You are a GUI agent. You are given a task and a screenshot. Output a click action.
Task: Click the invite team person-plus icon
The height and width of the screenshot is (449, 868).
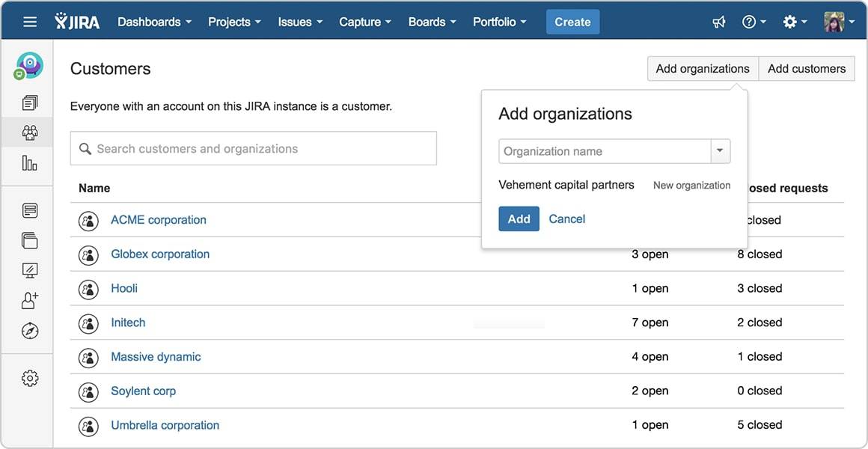click(30, 301)
